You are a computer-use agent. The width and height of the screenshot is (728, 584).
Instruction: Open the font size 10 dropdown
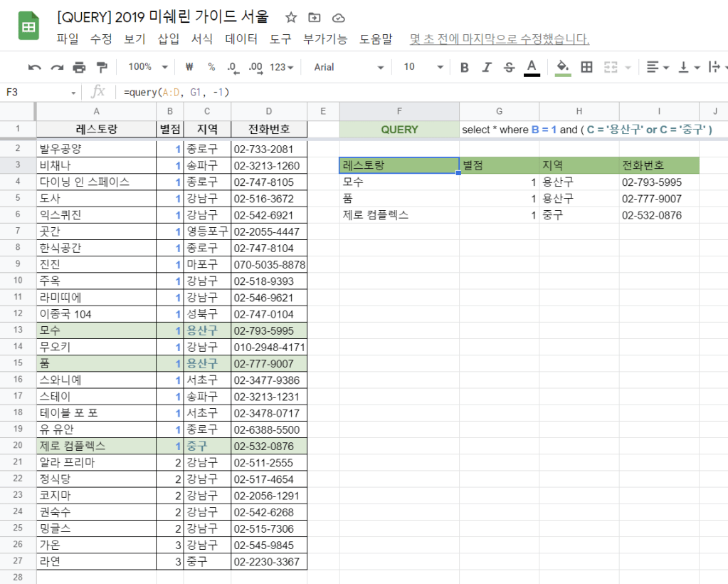tap(423, 67)
